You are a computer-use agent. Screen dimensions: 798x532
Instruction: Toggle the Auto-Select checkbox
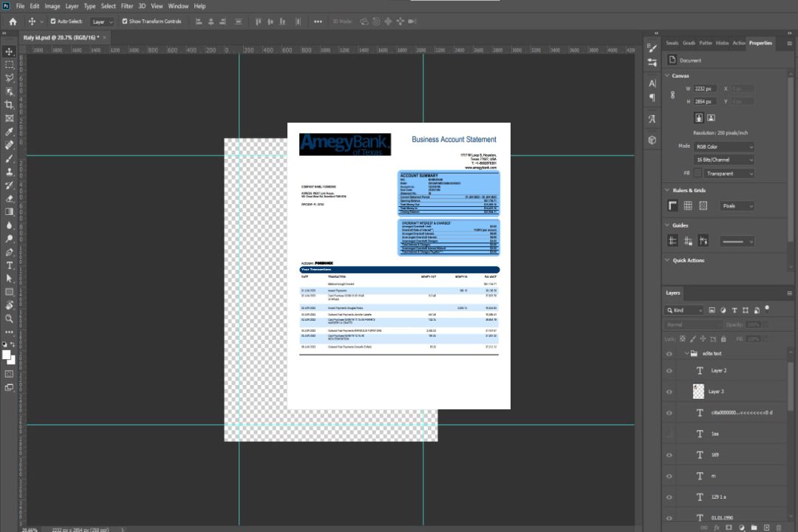point(53,21)
